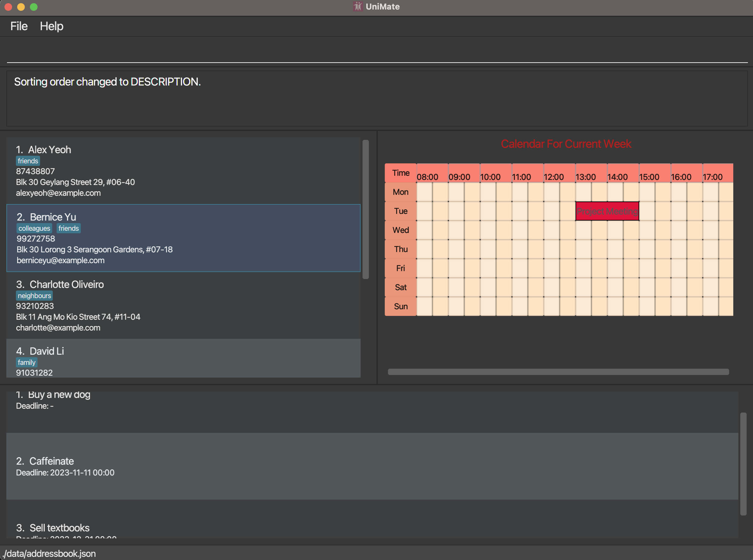Viewport: 753px width, 560px height.
Task: Click the 13:00 column header
Action: coord(591,173)
